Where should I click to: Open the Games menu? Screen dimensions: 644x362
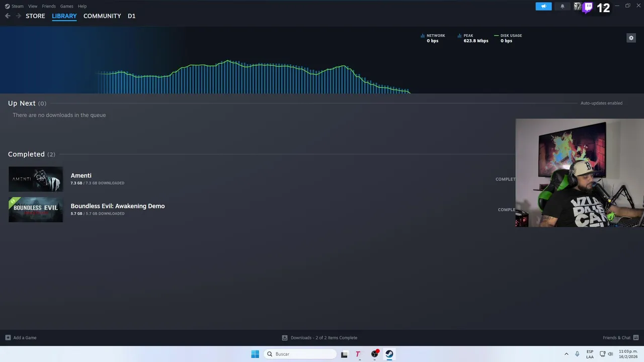tap(66, 6)
